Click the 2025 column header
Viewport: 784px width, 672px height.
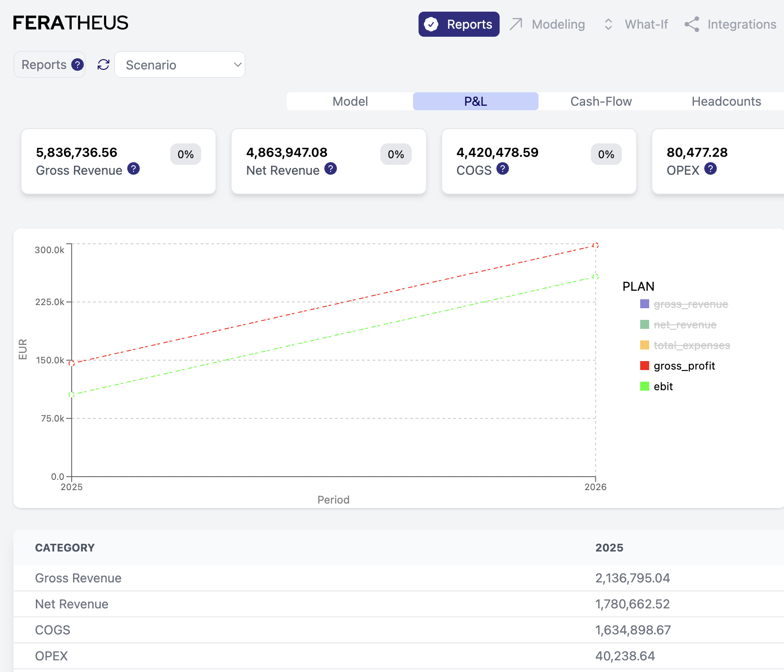(609, 548)
